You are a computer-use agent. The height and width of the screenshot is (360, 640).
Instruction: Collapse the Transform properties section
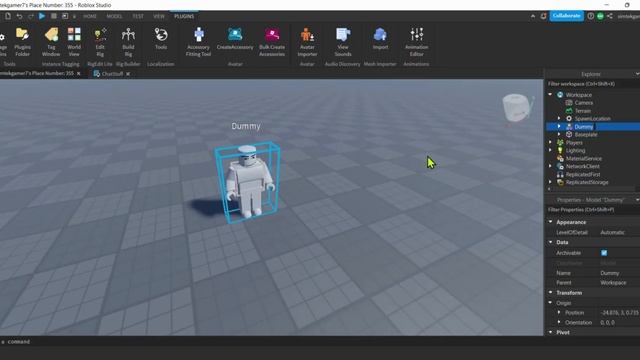tap(550, 293)
